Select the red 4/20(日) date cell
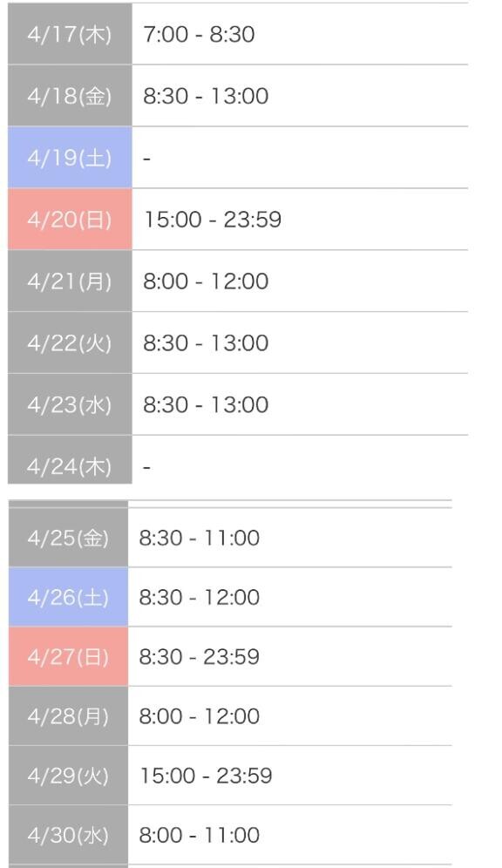502x868 pixels. (x=70, y=220)
